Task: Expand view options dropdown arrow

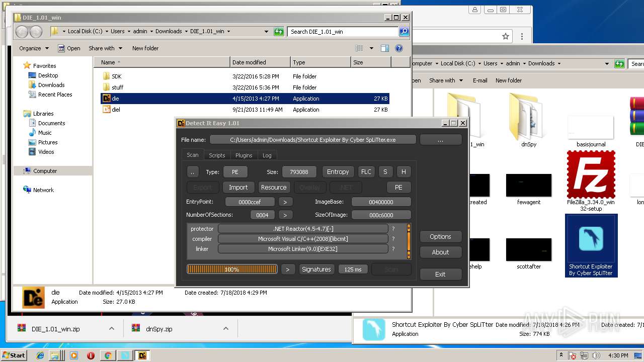Action: pyautogui.click(x=371, y=48)
